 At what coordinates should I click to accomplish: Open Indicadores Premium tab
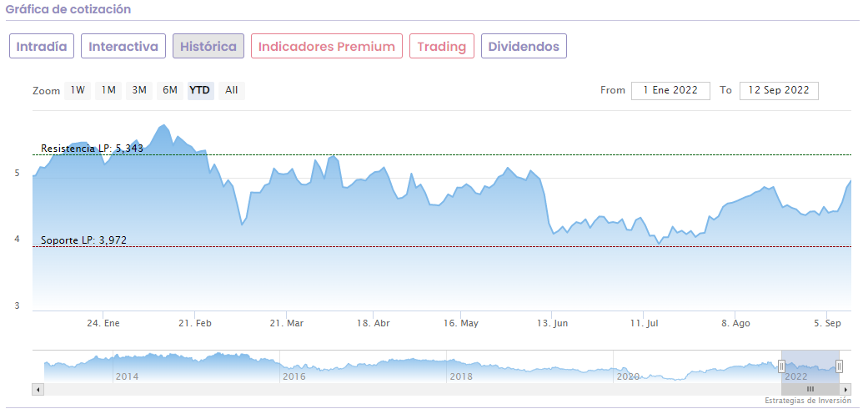(x=327, y=47)
